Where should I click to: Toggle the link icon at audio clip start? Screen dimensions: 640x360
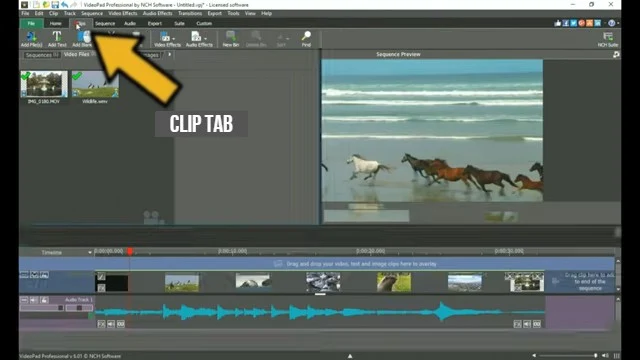point(121,324)
